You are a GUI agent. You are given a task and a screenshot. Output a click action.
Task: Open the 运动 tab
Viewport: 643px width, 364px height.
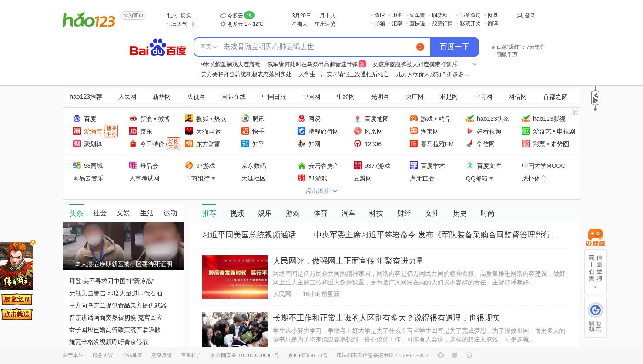coord(170,213)
